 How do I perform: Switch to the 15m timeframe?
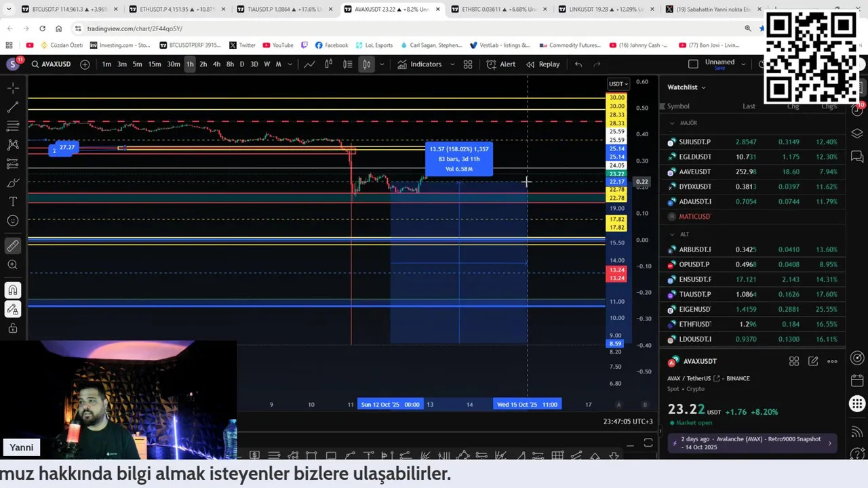pos(155,64)
